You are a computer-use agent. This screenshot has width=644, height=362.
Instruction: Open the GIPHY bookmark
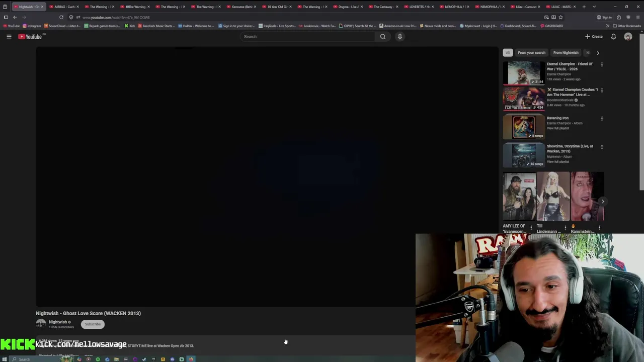358,26
